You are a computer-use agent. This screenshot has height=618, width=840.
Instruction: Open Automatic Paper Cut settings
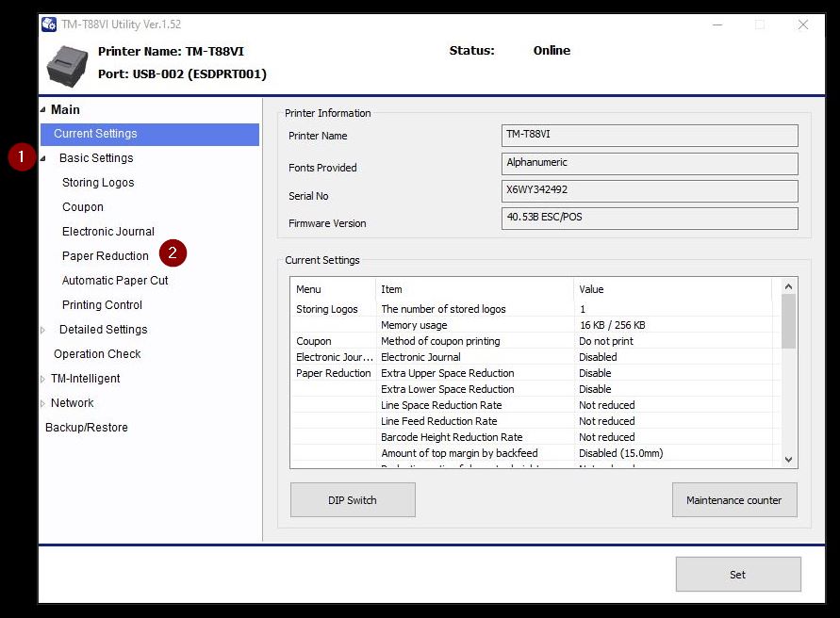pos(115,281)
